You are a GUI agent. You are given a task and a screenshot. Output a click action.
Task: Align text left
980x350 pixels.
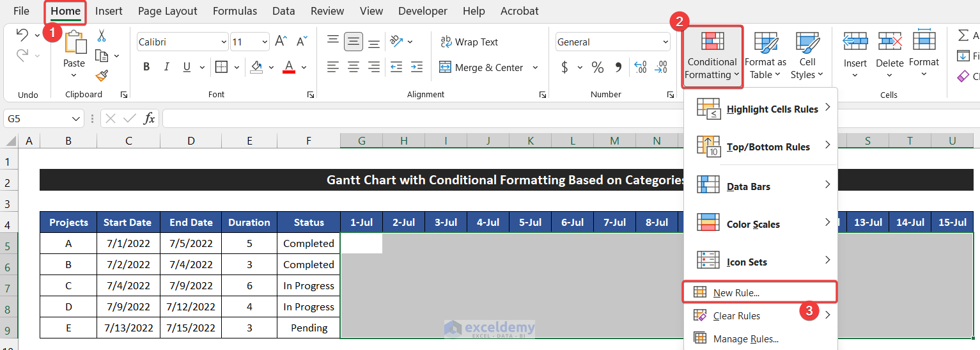point(333,67)
